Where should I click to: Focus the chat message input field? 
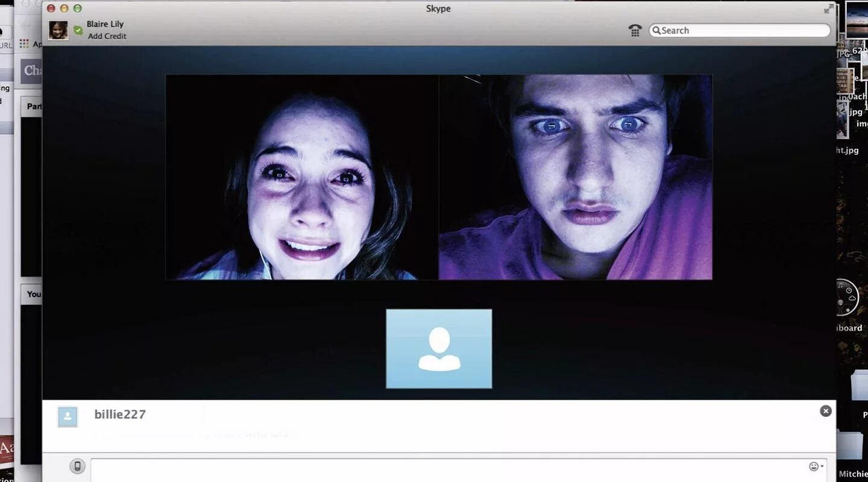pyautogui.click(x=460, y=469)
